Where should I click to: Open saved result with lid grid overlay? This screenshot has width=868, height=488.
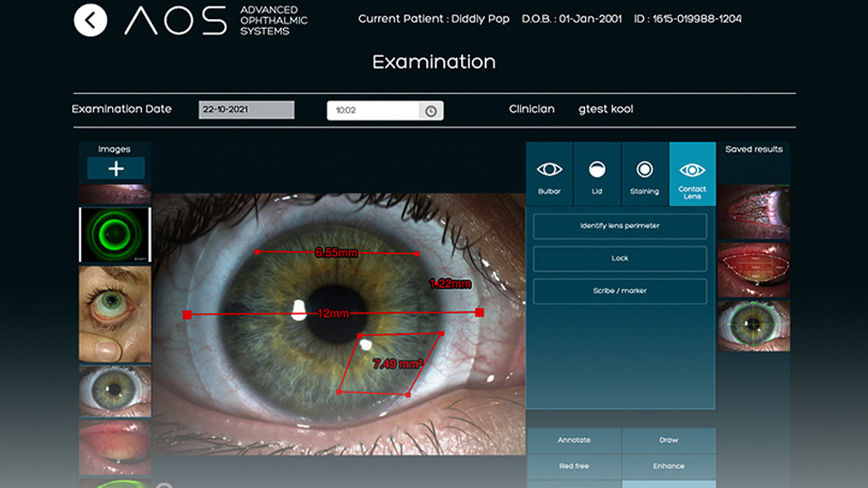click(x=754, y=270)
